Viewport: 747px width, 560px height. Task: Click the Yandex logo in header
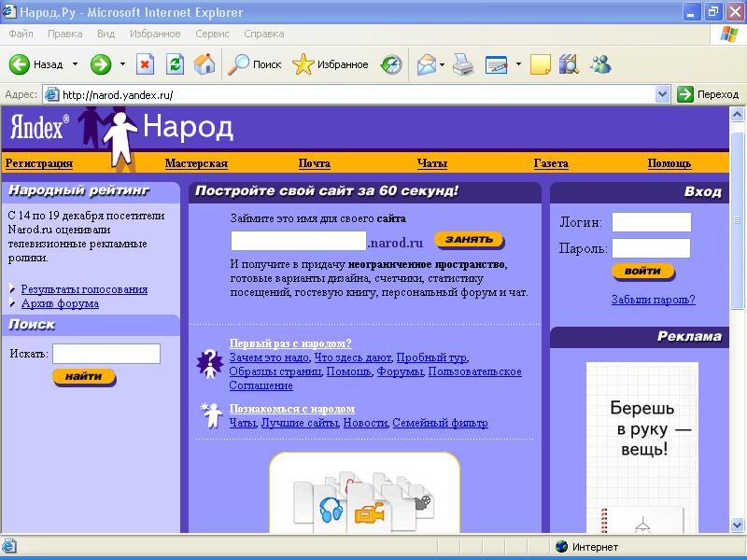pos(39,127)
